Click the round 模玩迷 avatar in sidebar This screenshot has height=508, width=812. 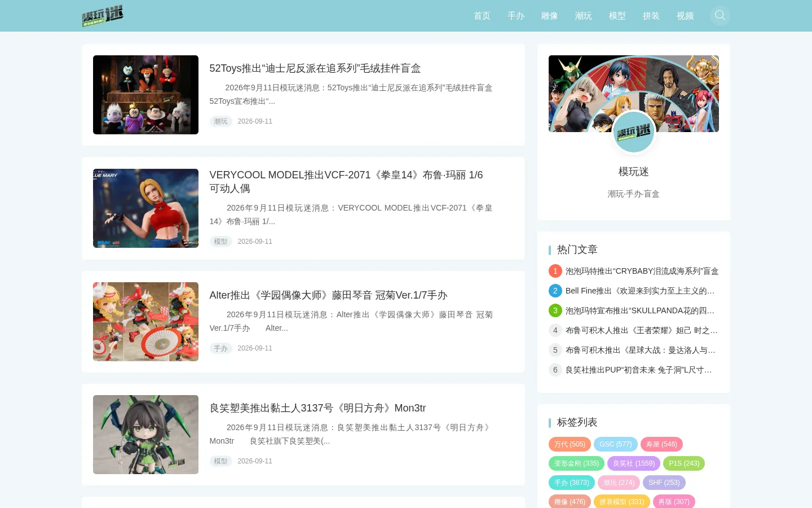click(x=633, y=132)
